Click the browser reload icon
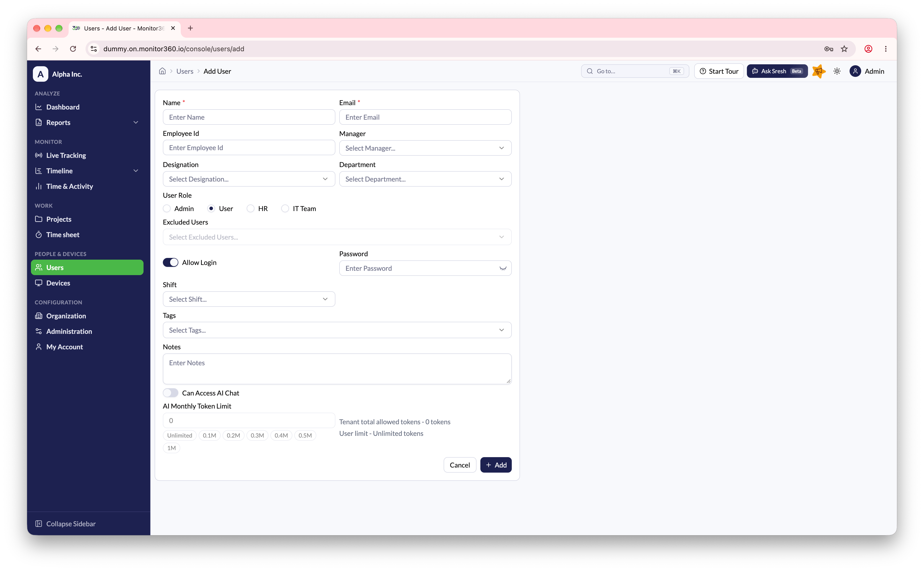The image size is (924, 571). coord(73,49)
